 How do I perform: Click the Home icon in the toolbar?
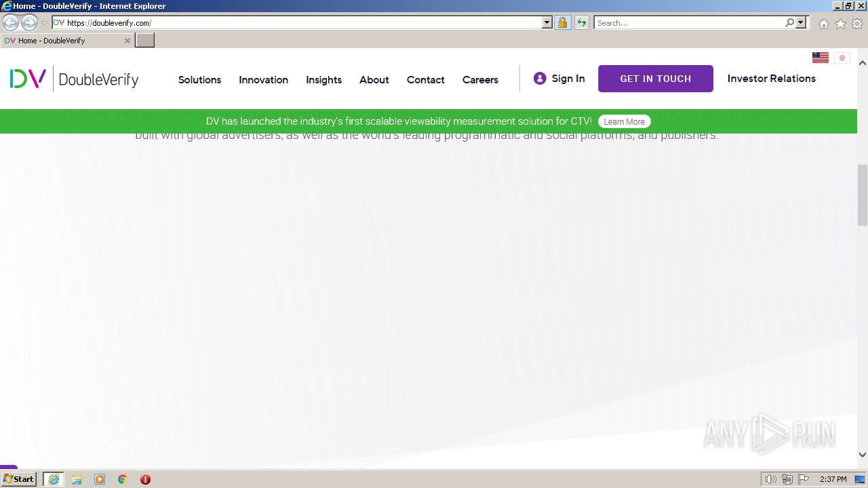(823, 24)
